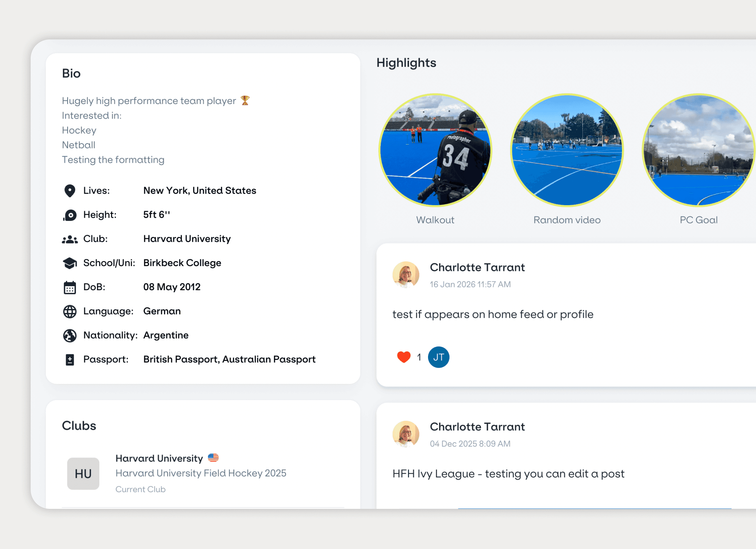Click the earth icon beside Nationality
This screenshot has width=756, height=549.
70,335
